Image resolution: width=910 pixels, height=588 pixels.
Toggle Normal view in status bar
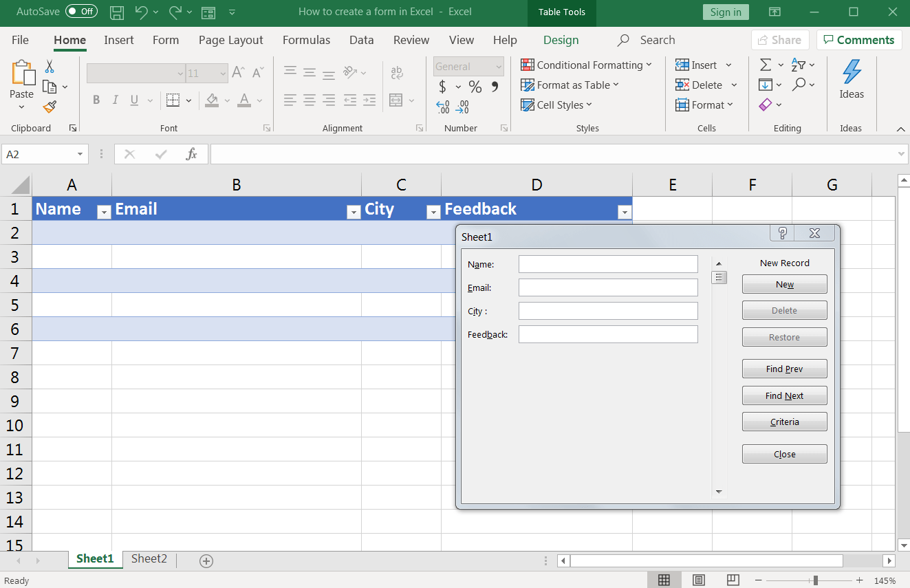tap(664, 580)
